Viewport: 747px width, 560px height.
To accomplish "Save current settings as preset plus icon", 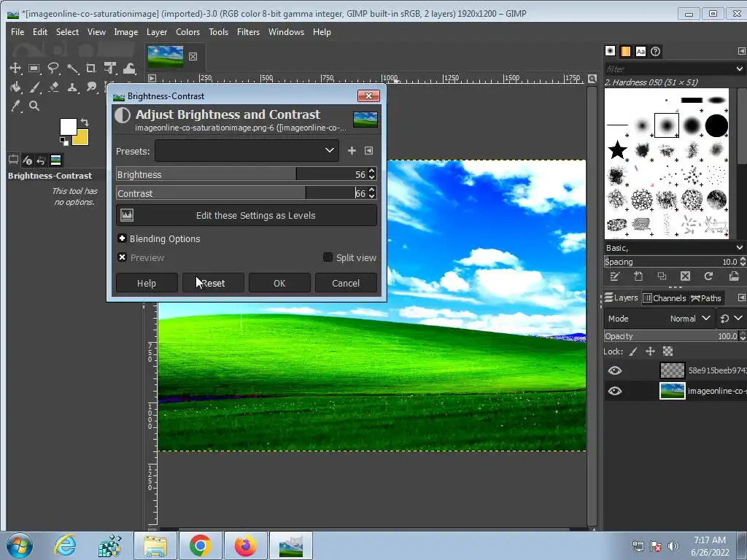I will pyautogui.click(x=352, y=150).
